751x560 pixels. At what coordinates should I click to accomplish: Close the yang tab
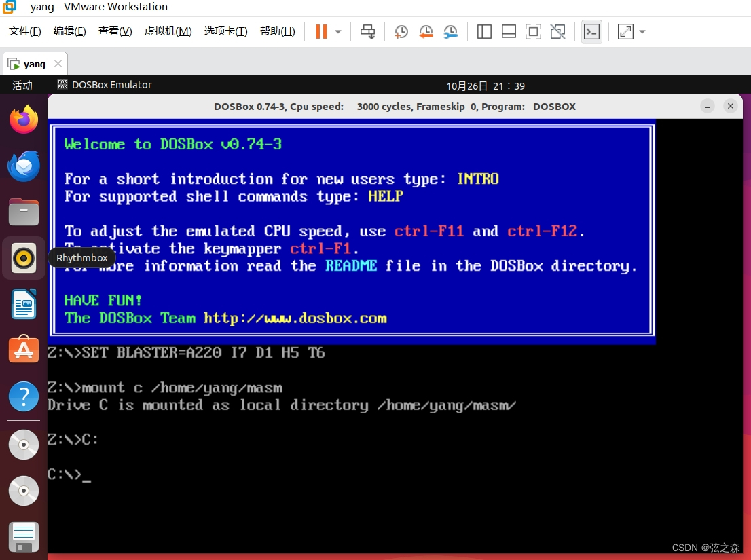tap(58, 64)
